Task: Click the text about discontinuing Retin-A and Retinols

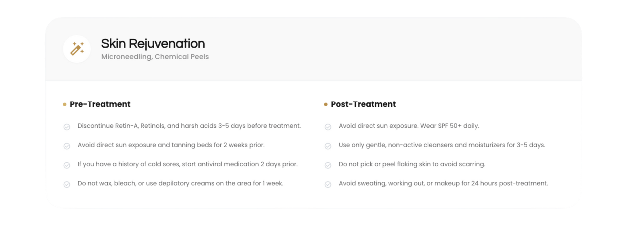Action: click(189, 126)
